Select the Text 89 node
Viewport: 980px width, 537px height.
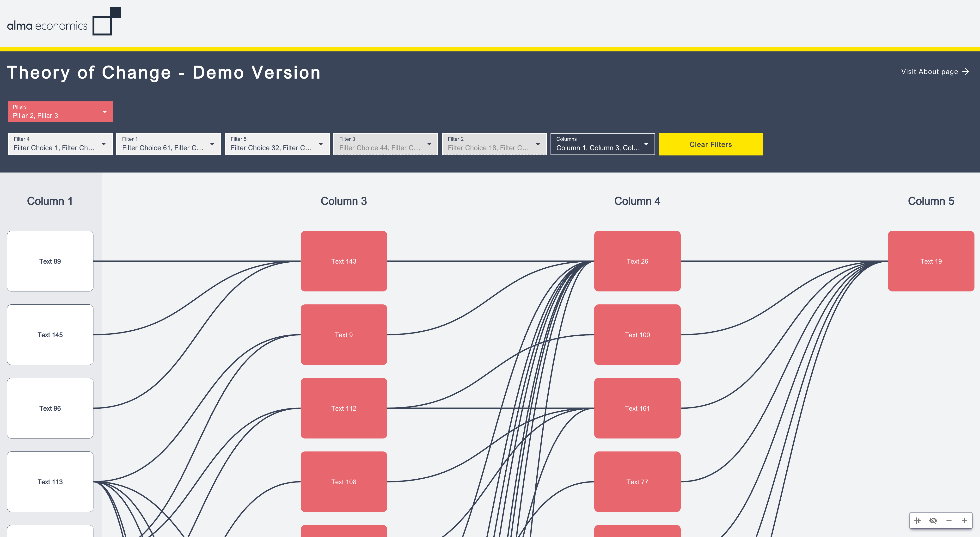click(x=50, y=261)
